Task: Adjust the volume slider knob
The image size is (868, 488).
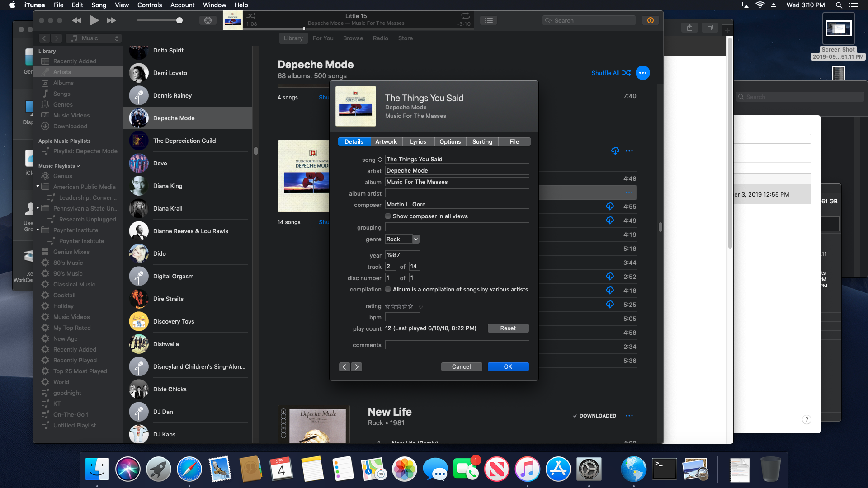Action: (179, 20)
